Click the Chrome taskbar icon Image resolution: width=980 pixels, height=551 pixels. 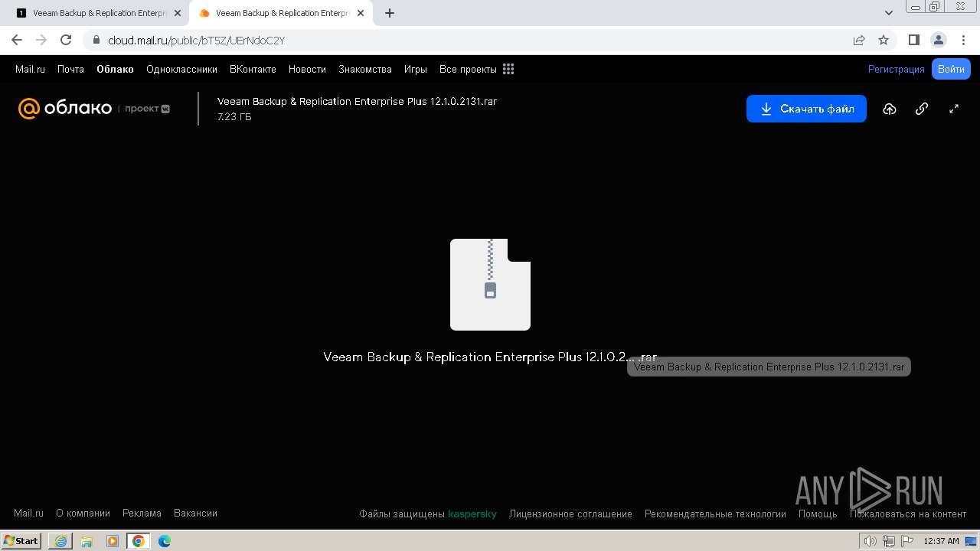139,541
